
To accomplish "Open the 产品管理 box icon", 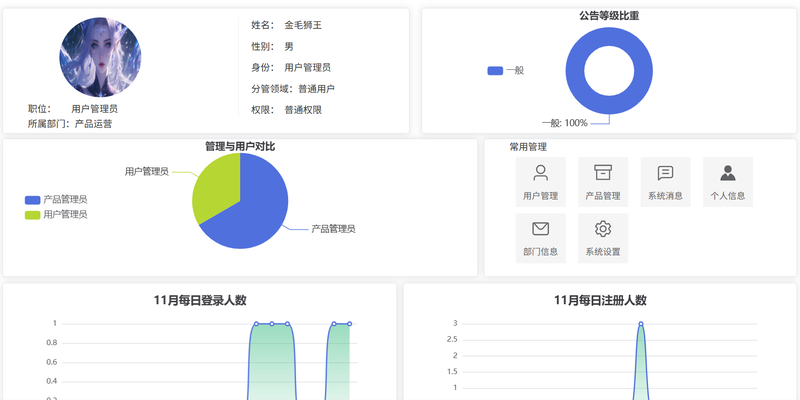I will [603, 173].
